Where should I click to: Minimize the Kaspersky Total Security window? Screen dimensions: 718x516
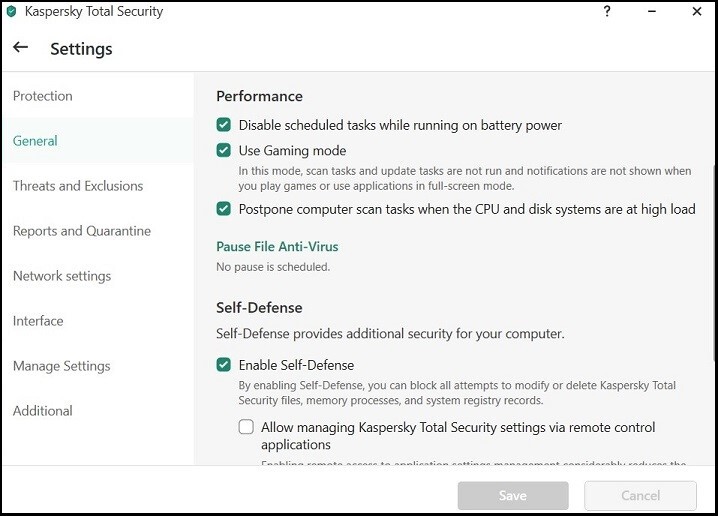coord(651,12)
